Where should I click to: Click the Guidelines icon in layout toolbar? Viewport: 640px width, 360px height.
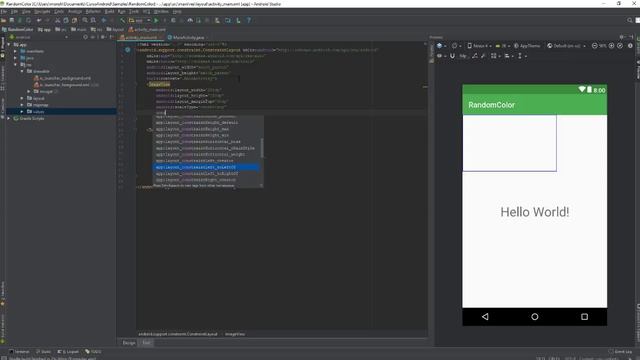click(521, 56)
